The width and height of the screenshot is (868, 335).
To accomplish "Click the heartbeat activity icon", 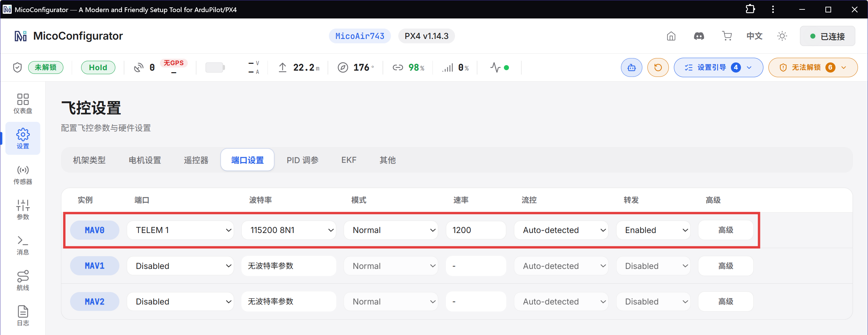I will (495, 67).
